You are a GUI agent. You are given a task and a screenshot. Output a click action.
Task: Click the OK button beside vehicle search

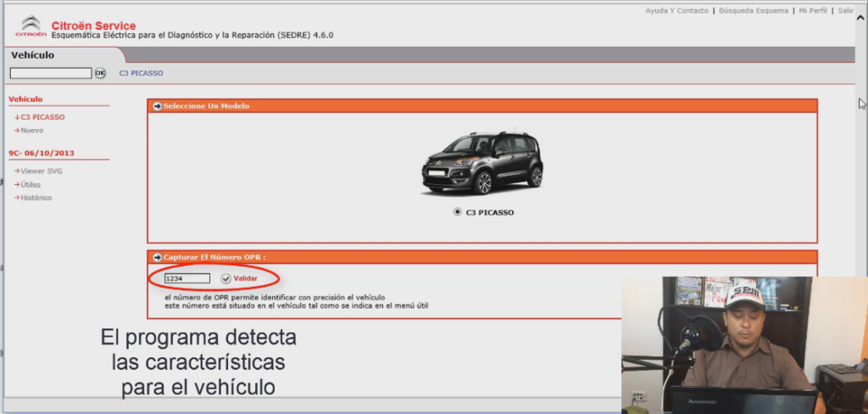click(100, 73)
